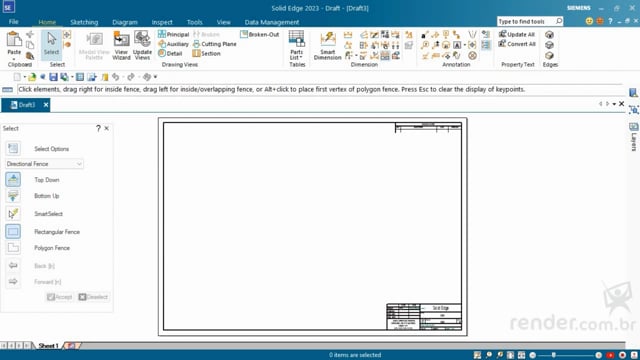This screenshot has width=640, height=360.
Task: Select the Principal view command
Action: 173,34
